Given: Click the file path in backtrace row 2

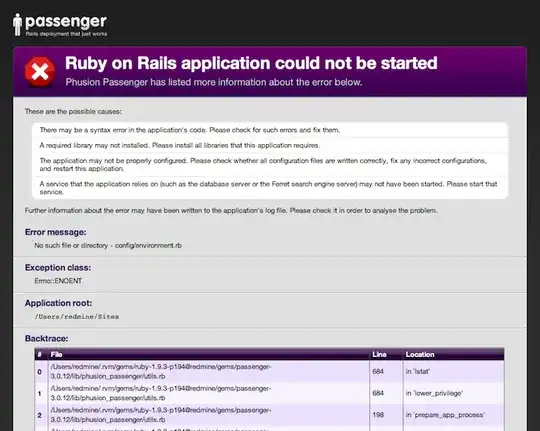Looking at the screenshot, I should (x=161, y=415).
